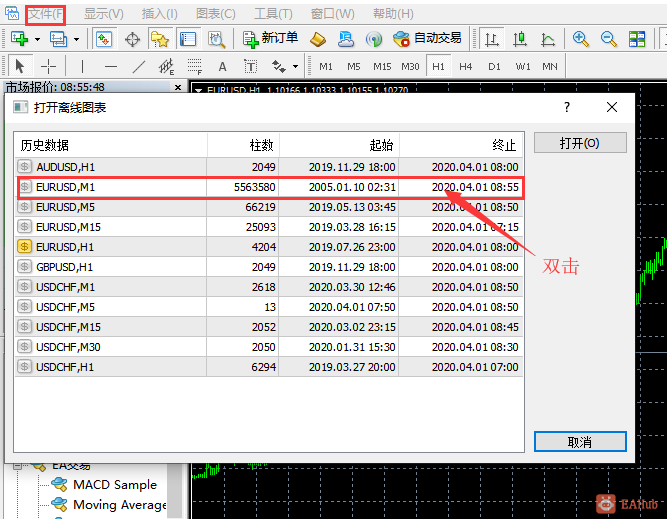Open the 插入(I) menu
Screen dimensions: 667x519
coord(160,14)
